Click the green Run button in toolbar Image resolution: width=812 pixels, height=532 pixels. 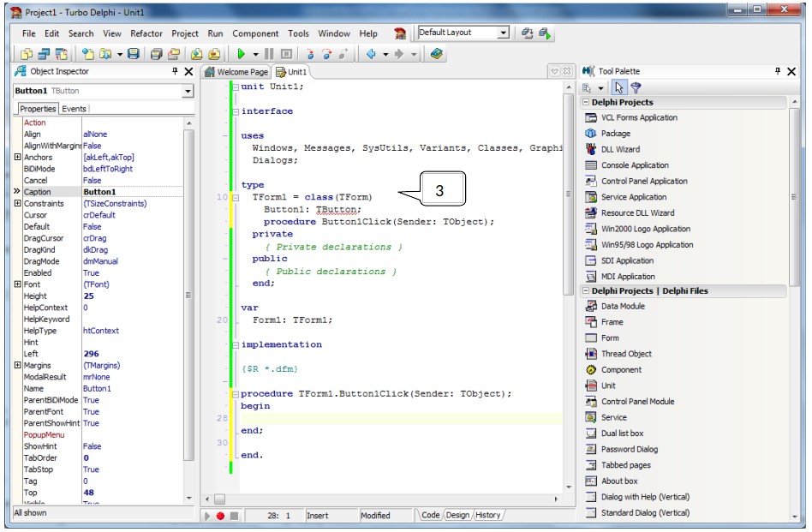click(242, 54)
